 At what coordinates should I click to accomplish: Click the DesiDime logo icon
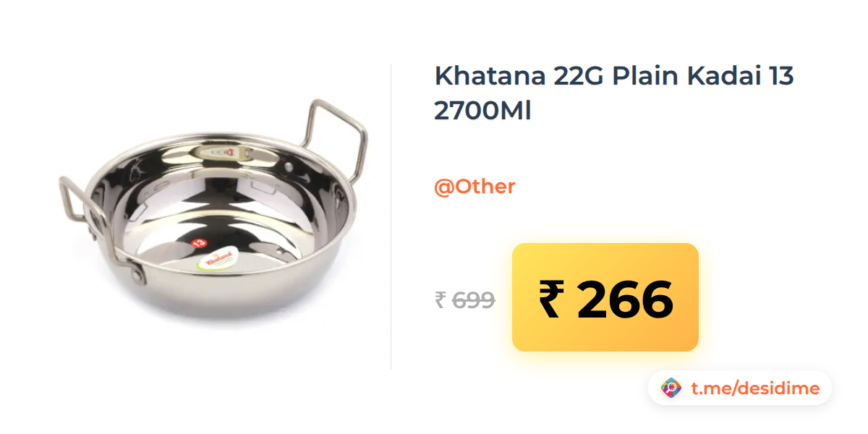click(x=672, y=388)
